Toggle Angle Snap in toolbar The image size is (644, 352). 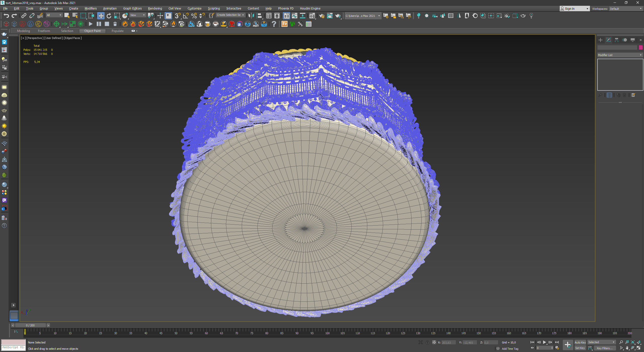click(186, 16)
